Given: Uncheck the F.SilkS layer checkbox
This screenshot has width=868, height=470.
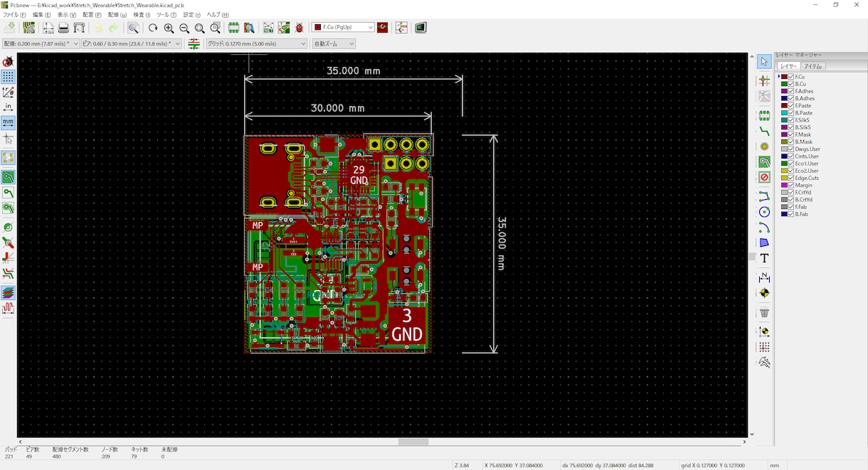Looking at the screenshot, I should click(791, 120).
